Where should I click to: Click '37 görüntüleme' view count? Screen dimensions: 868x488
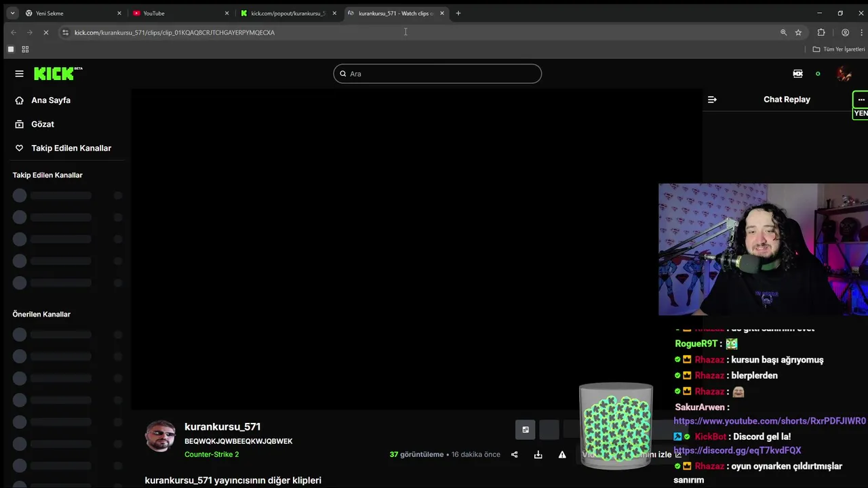416,455
